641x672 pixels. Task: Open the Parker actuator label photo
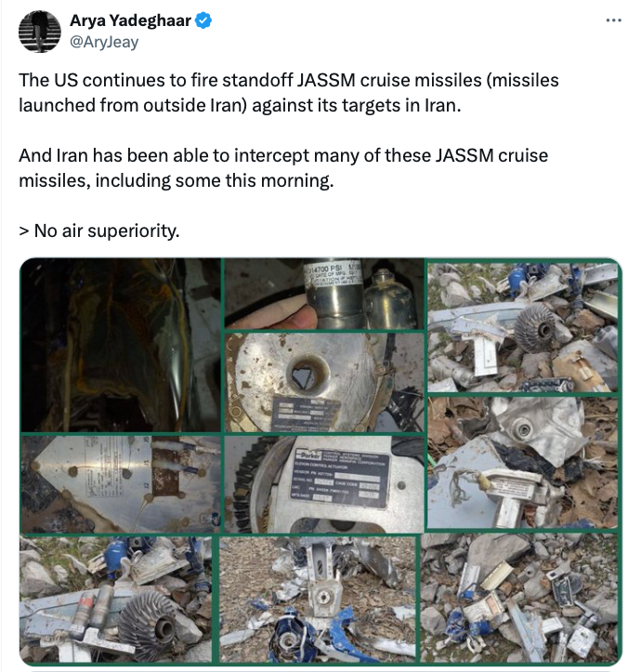[x=324, y=484]
